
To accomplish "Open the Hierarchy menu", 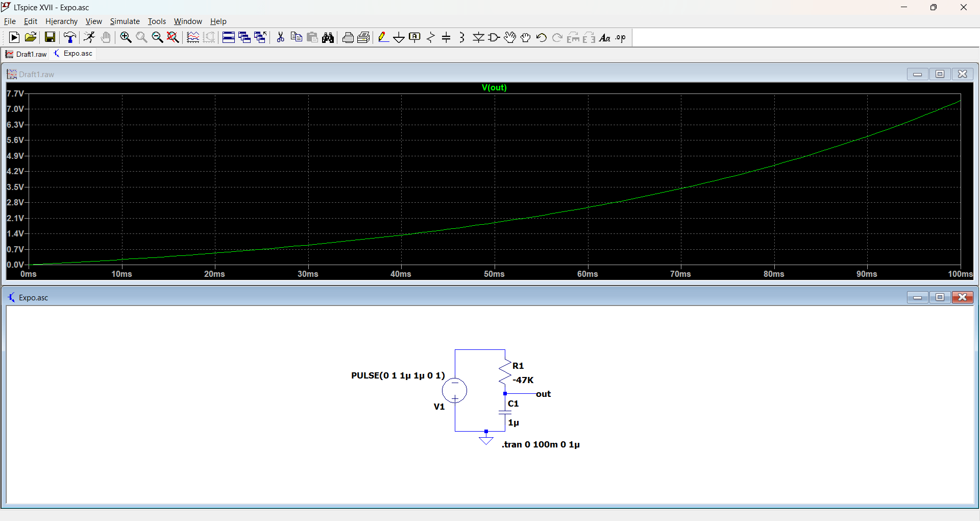I will 61,21.
